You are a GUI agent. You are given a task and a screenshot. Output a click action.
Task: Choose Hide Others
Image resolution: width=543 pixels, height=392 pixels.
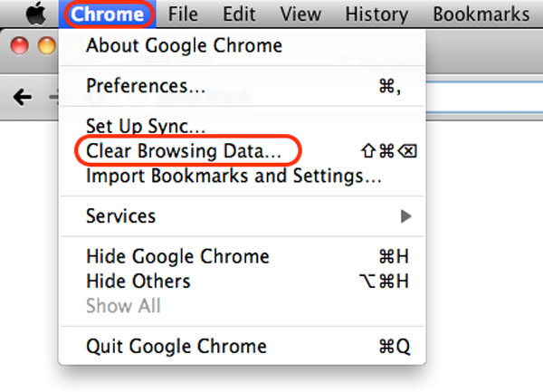tap(138, 282)
